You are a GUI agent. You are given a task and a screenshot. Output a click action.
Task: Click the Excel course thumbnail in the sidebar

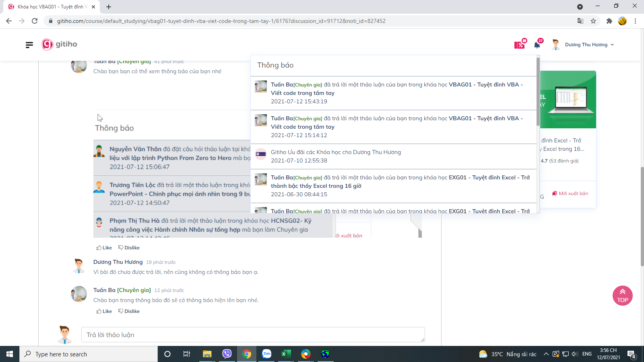tap(568, 99)
